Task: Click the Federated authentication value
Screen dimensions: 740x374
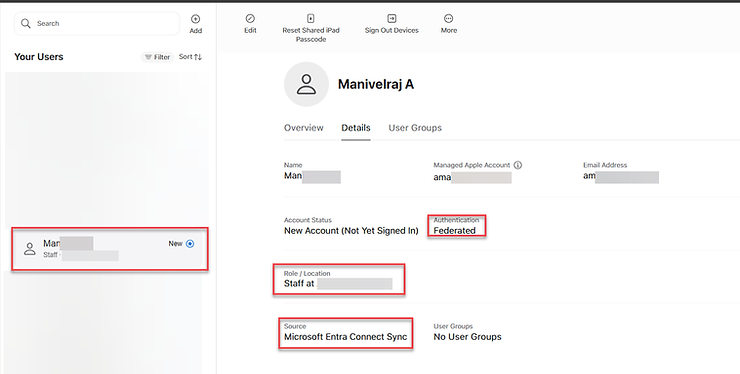Action: point(454,230)
